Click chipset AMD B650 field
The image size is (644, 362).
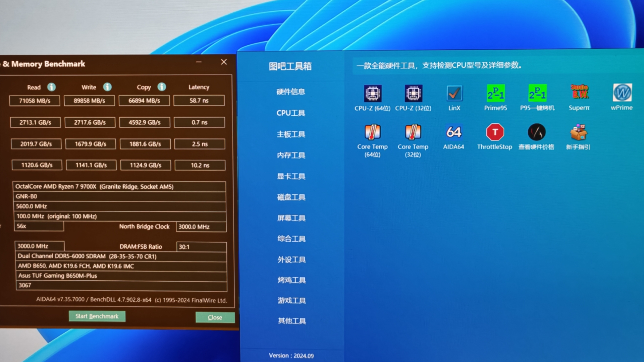click(121, 266)
